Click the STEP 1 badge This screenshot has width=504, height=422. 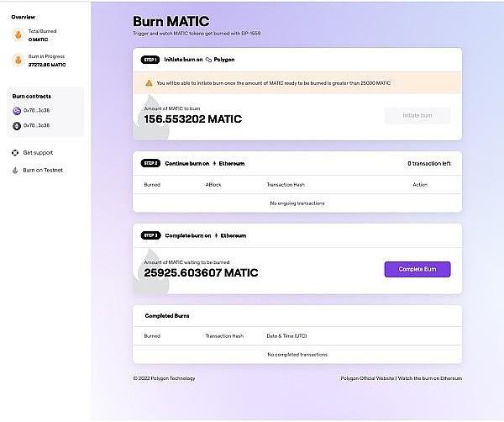pos(150,60)
